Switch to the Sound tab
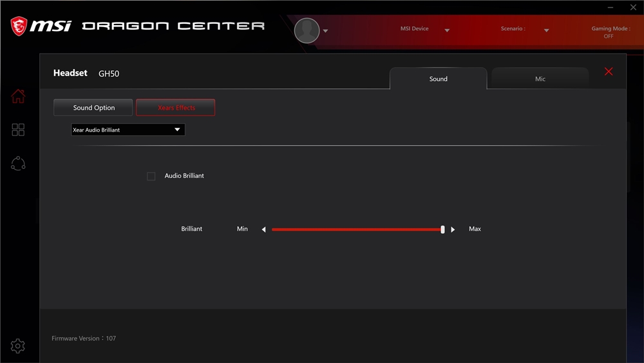This screenshot has width=644, height=363. pyautogui.click(x=438, y=79)
